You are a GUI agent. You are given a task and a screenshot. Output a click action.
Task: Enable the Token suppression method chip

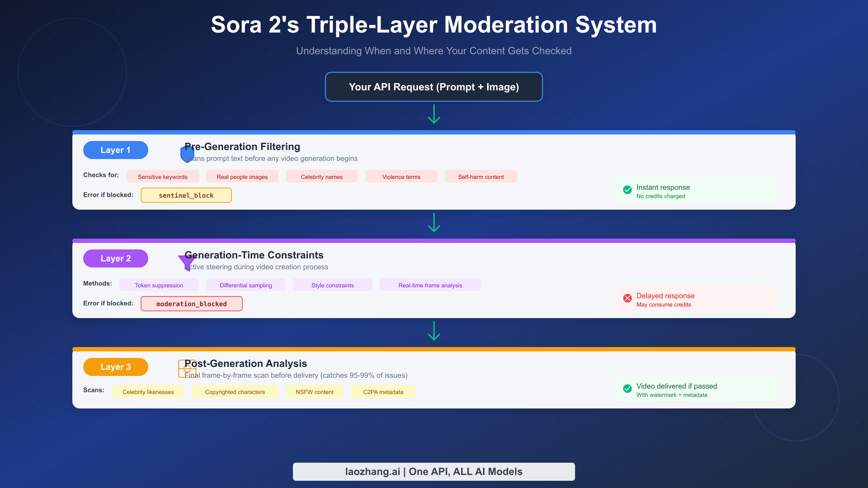click(159, 285)
